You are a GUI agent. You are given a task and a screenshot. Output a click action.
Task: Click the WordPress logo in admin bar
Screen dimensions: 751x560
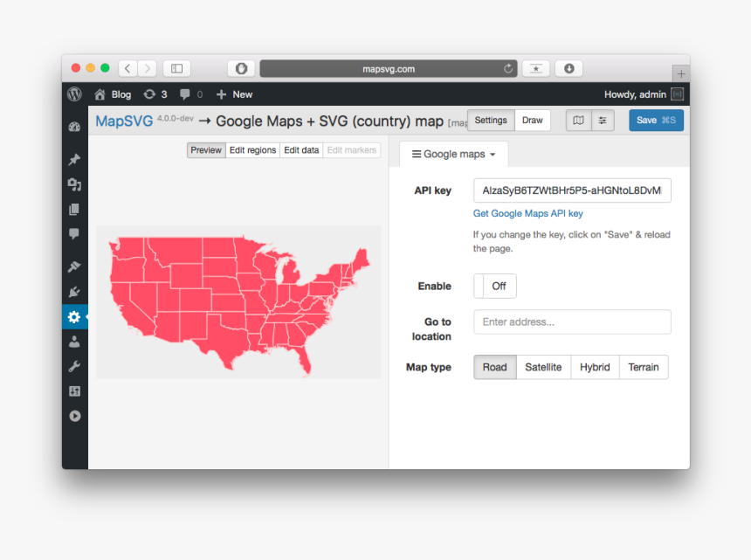coord(75,93)
